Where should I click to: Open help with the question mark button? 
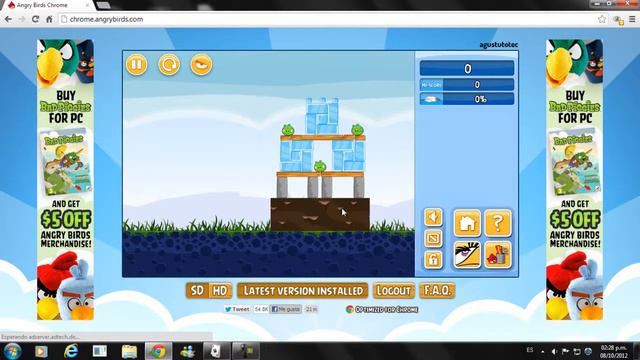click(498, 223)
